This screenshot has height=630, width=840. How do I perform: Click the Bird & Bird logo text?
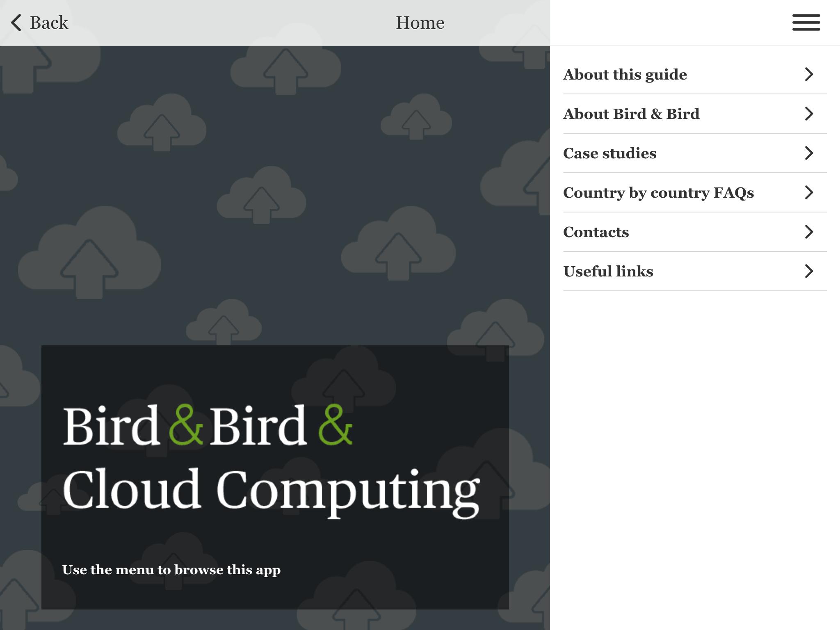click(x=208, y=425)
